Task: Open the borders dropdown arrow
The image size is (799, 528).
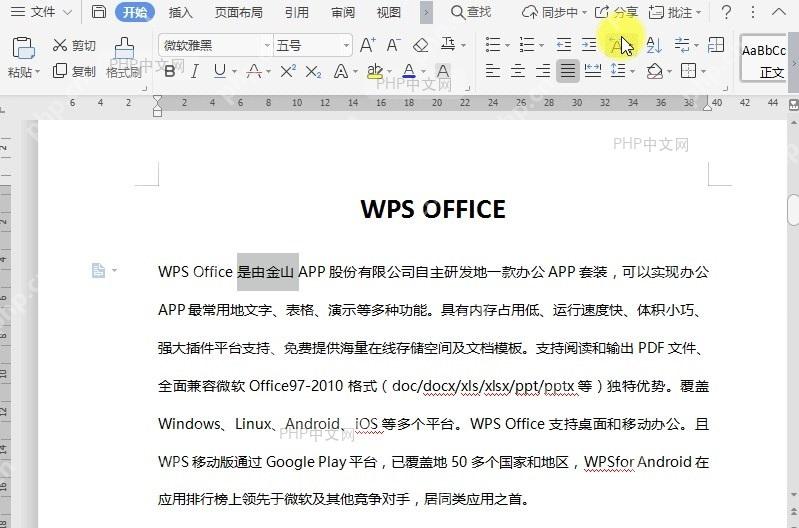Action: click(x=704, y=71)
